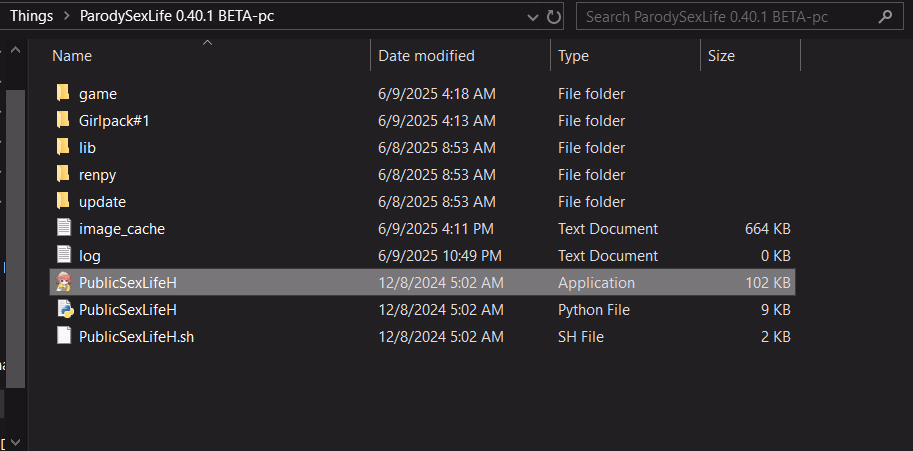
Task: Refresh the current folder view
Action: click(x=553, y=16)
